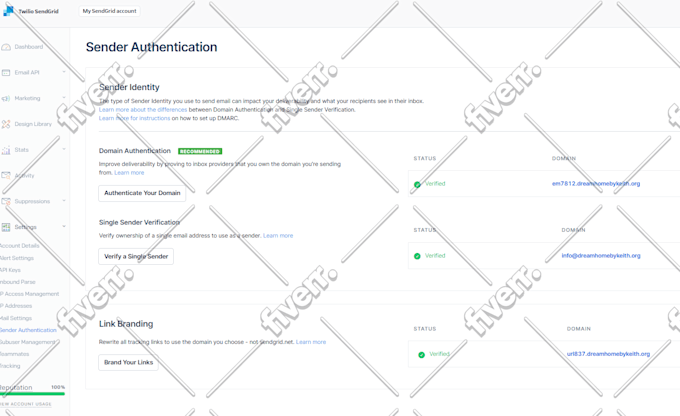Image resolution: width=680 pixels, height=416 pixels.
Task: Click the green RECOMMENDED badge
Action: (200, 151)
